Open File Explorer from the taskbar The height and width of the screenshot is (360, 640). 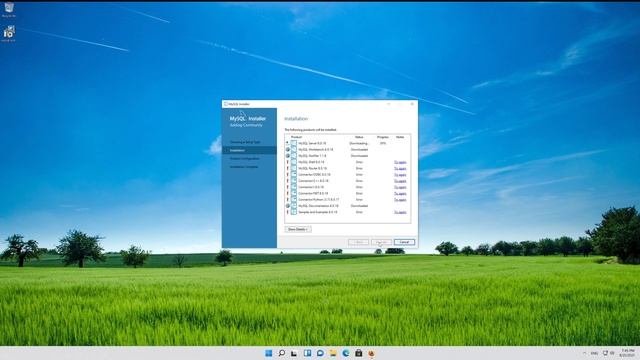333,353
